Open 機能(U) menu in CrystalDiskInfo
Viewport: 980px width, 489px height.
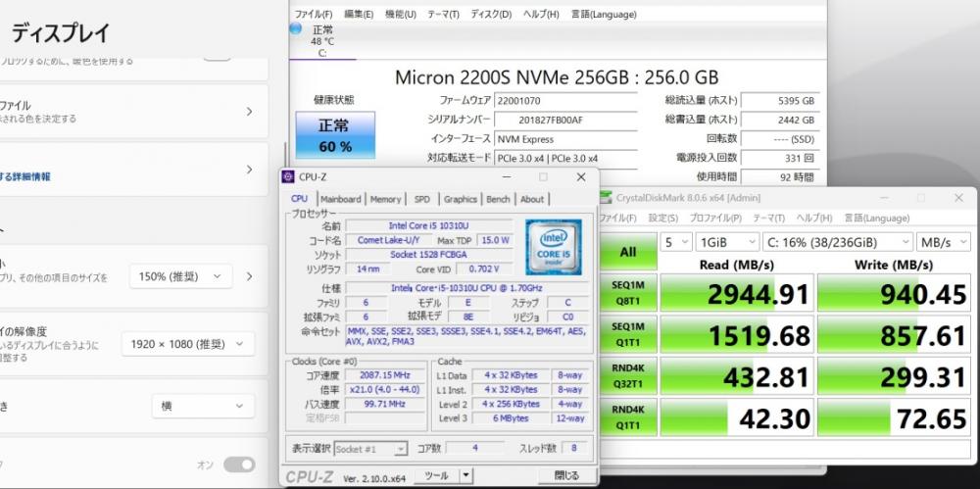pyautogui.click(x=401, y=14)
